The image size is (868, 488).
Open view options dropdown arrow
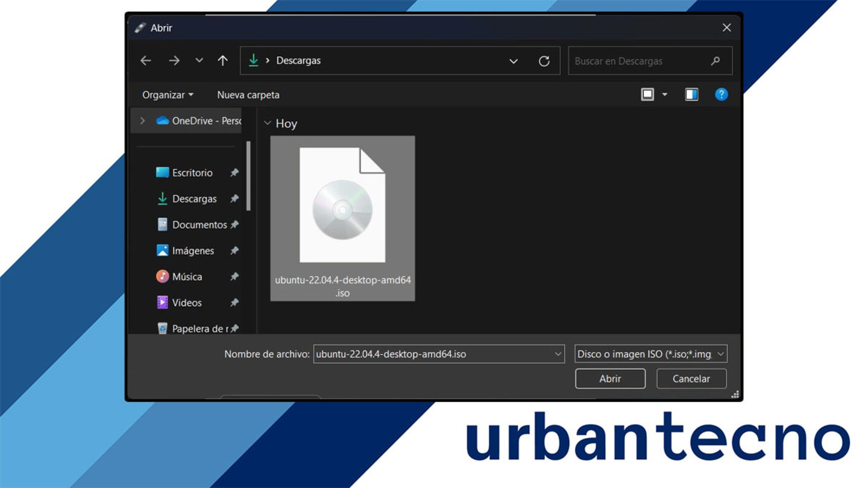point(665,95)
